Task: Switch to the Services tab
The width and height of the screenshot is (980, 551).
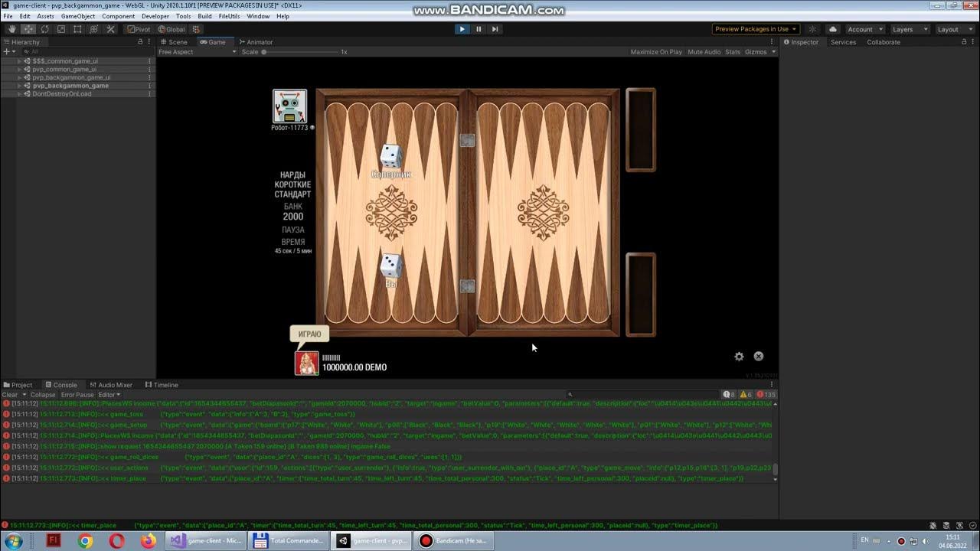Action: [843, 42]
